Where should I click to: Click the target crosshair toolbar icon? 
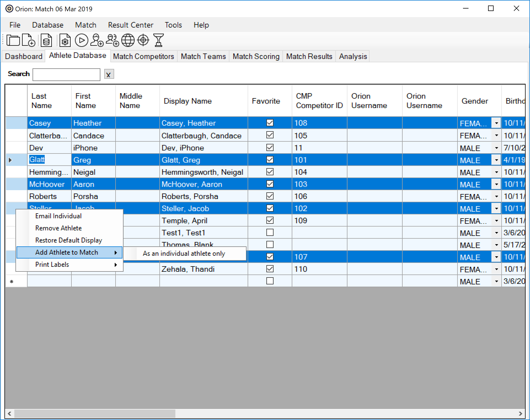point(143,41)
